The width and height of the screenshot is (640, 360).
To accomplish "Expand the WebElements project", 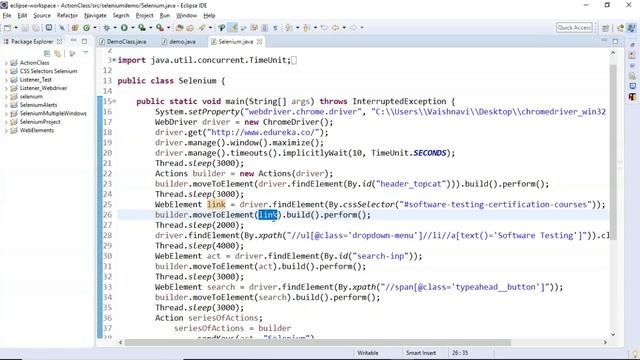I will click(x=6, y=131).
